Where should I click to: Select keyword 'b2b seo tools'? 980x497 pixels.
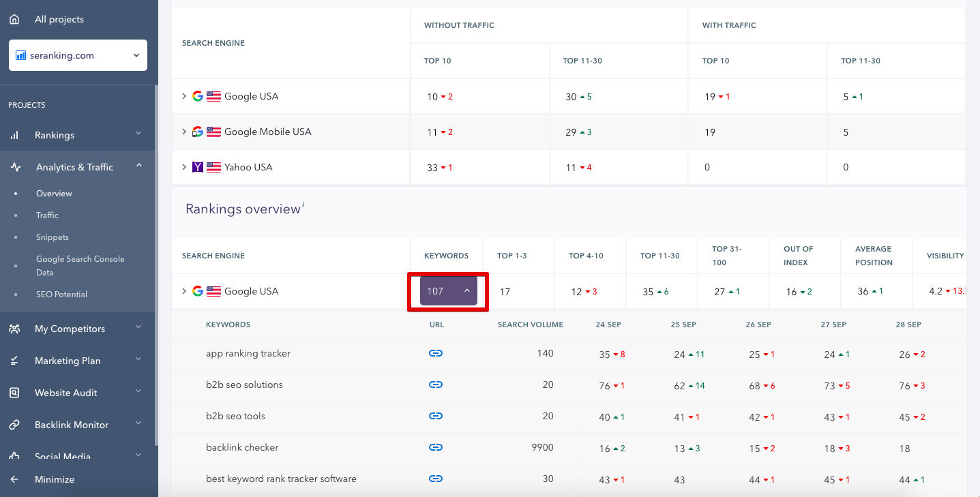235,416
